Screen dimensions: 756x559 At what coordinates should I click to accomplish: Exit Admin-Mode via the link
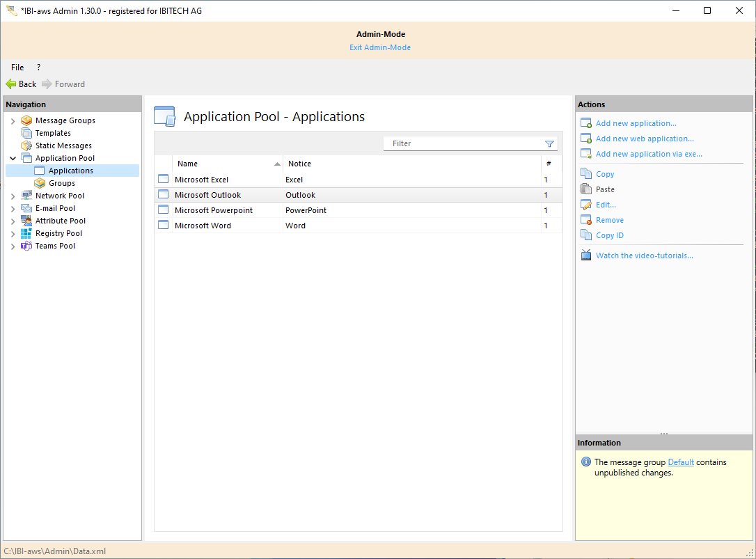tap(380, 47)
